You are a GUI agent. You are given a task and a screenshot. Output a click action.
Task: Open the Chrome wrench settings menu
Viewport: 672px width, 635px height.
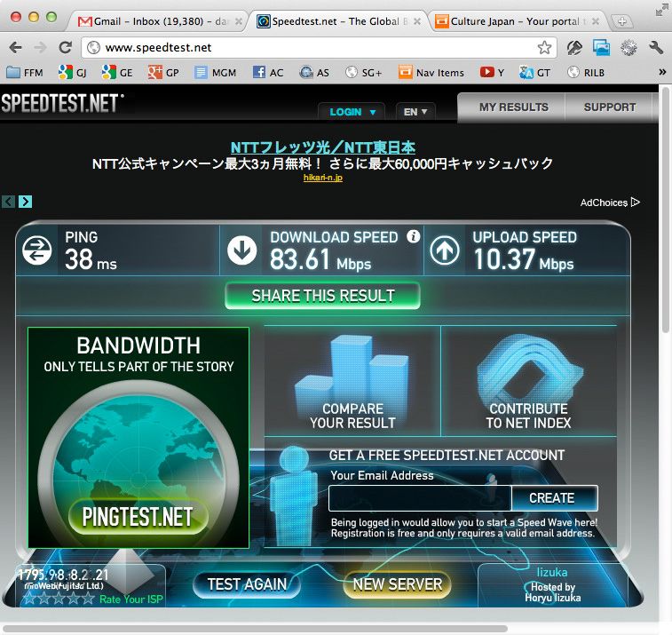pyautogui.click(x=656, y=48)
